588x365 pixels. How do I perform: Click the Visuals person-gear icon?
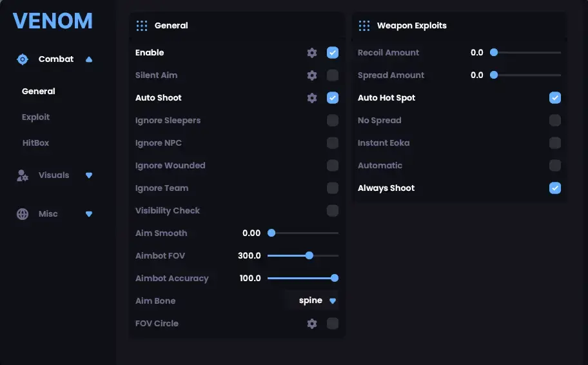(23, 175)
